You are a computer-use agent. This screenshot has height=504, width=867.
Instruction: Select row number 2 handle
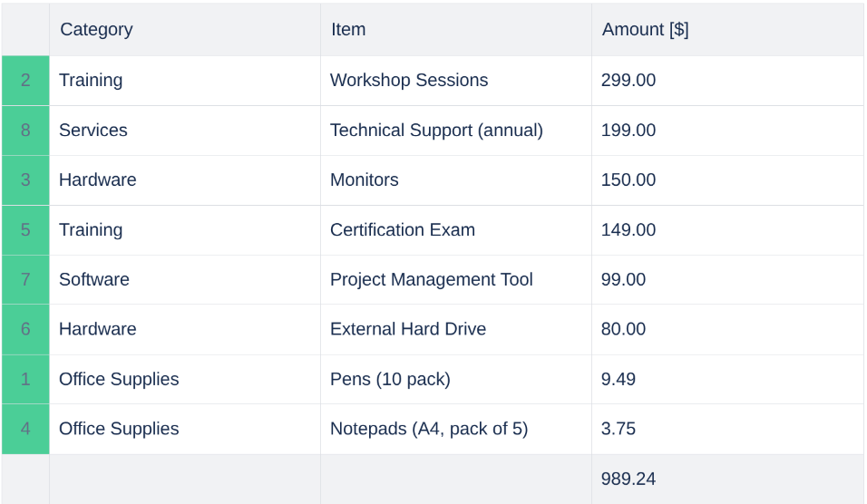[25, 81]
